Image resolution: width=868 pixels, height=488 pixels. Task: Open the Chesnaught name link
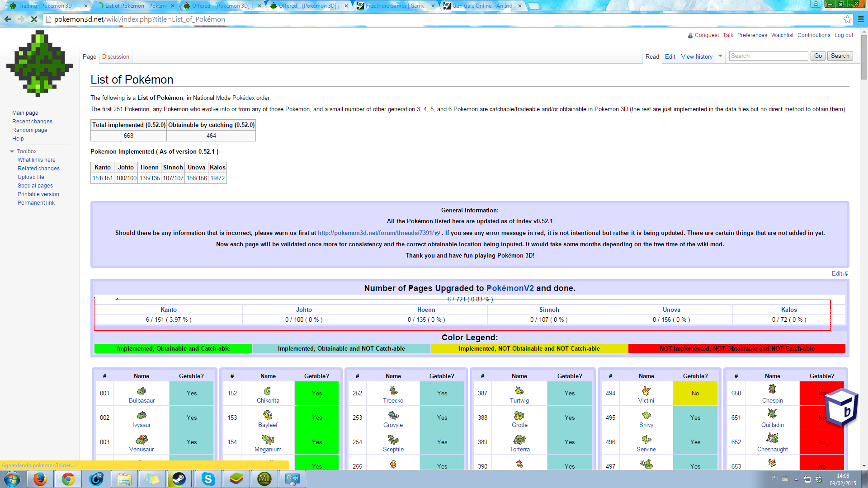click(x=772, y=450)
